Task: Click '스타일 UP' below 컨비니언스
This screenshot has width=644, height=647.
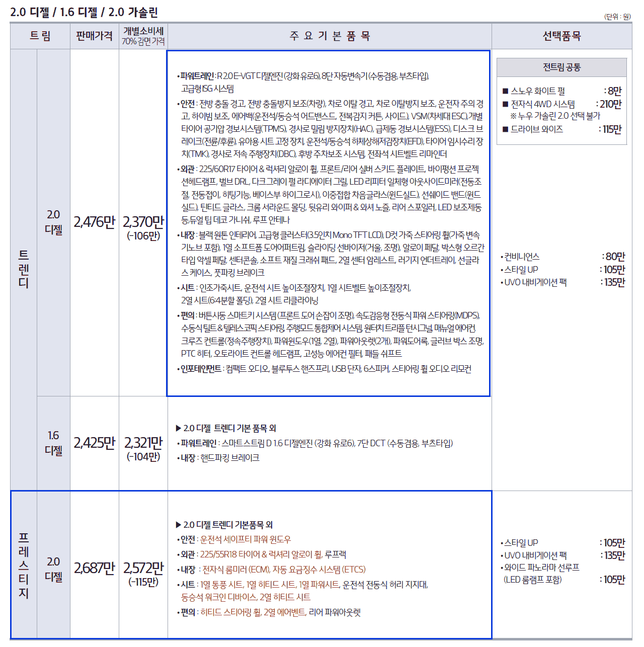Action: [521, 270]
